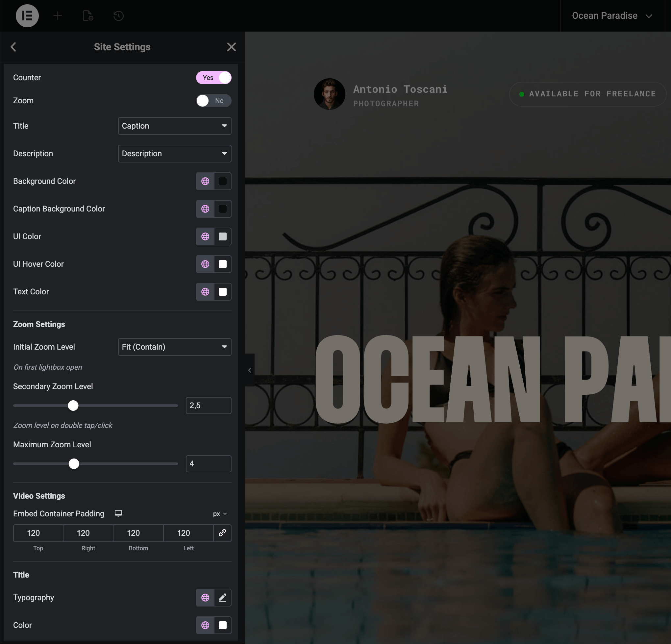Open the document settings page icon
671x644 pixels.
[87, 16]
